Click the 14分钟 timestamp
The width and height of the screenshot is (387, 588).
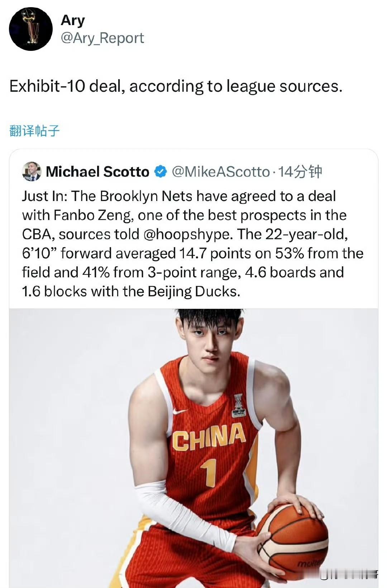[300, 172]
